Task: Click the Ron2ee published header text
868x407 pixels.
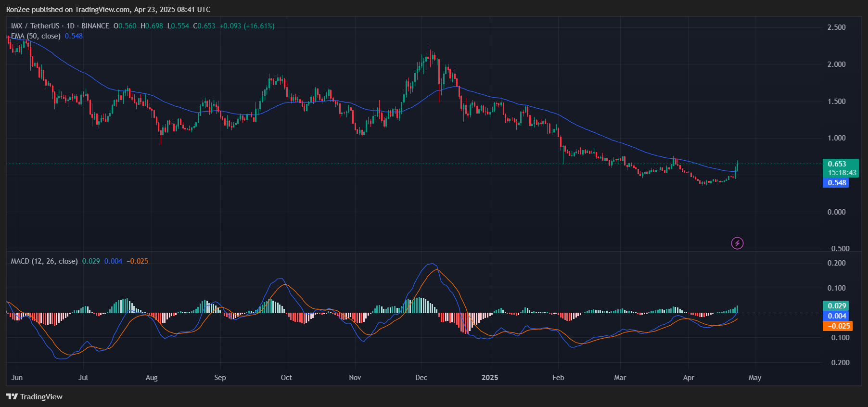Action: 108,10
